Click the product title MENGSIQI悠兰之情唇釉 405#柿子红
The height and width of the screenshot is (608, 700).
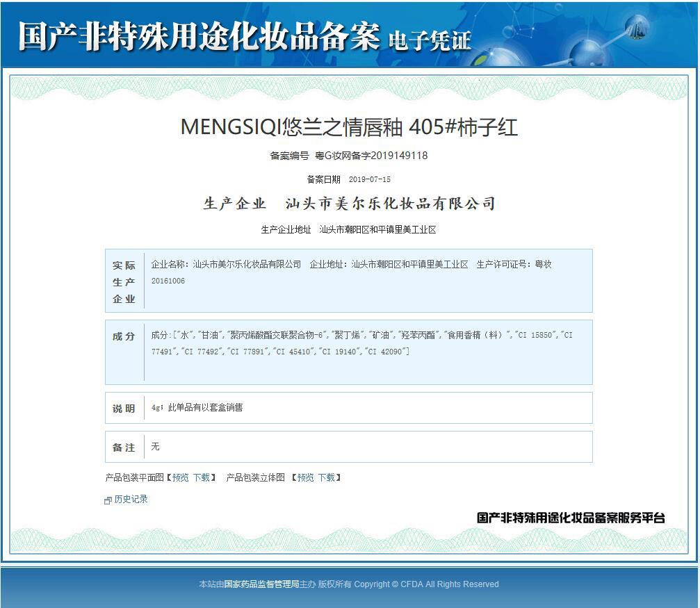(x=349, y=126)
